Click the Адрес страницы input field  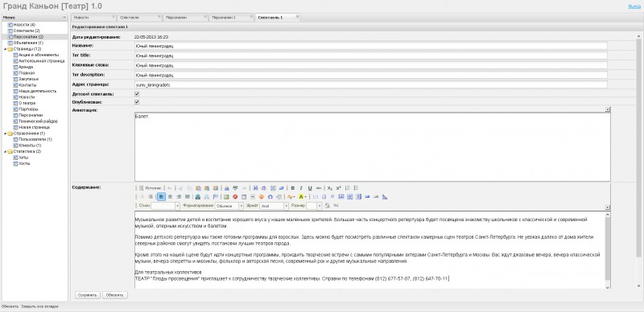click(x=371, y=84)
